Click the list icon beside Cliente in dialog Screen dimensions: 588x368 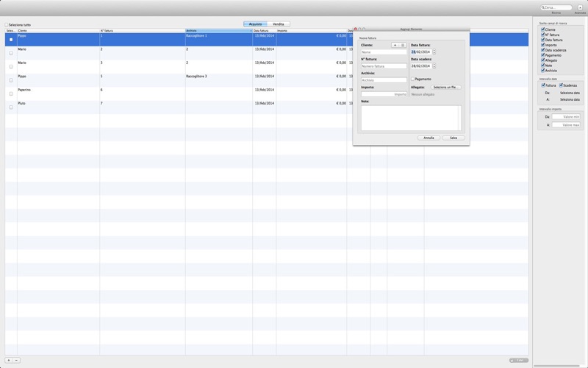(x=403, y=45)
